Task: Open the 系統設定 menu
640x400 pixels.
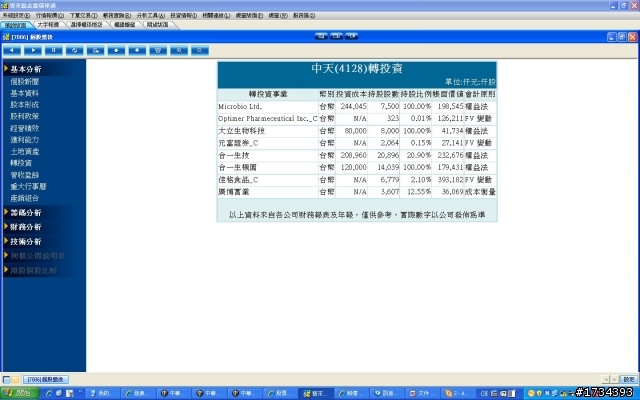Action: tap(16, 16)
